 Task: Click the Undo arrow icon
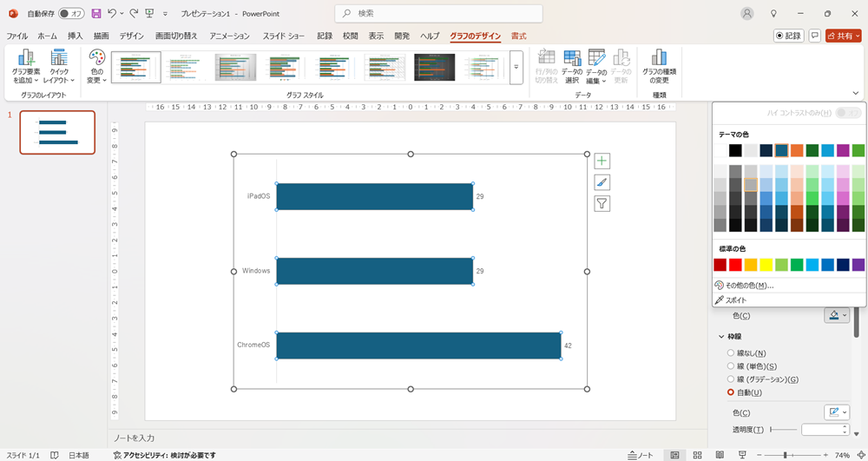[112, 13]
